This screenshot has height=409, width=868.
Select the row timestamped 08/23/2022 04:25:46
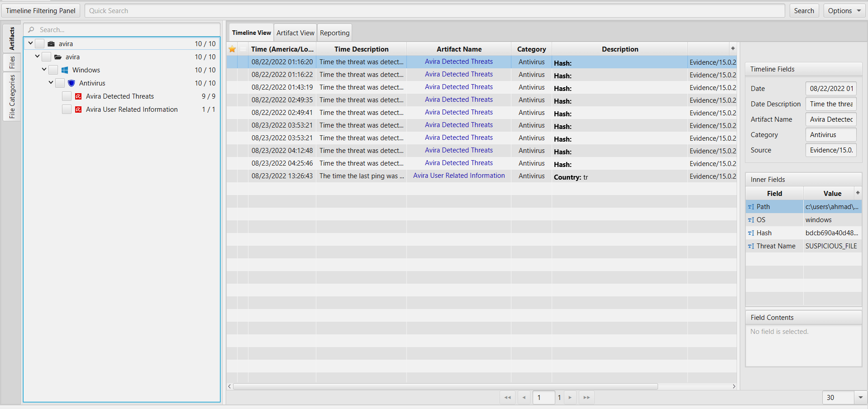482,163
